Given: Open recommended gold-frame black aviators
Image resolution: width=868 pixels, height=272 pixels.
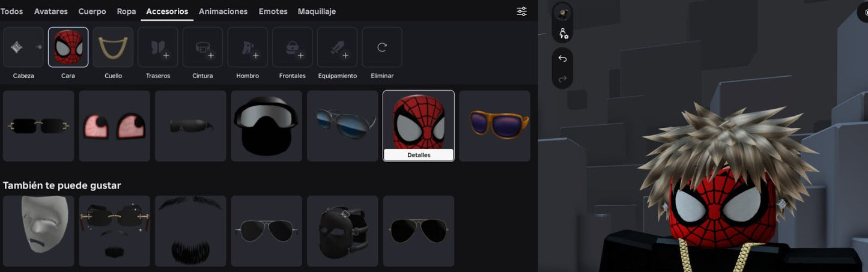Looking at the screenshot, I should (x=419, y=231).
